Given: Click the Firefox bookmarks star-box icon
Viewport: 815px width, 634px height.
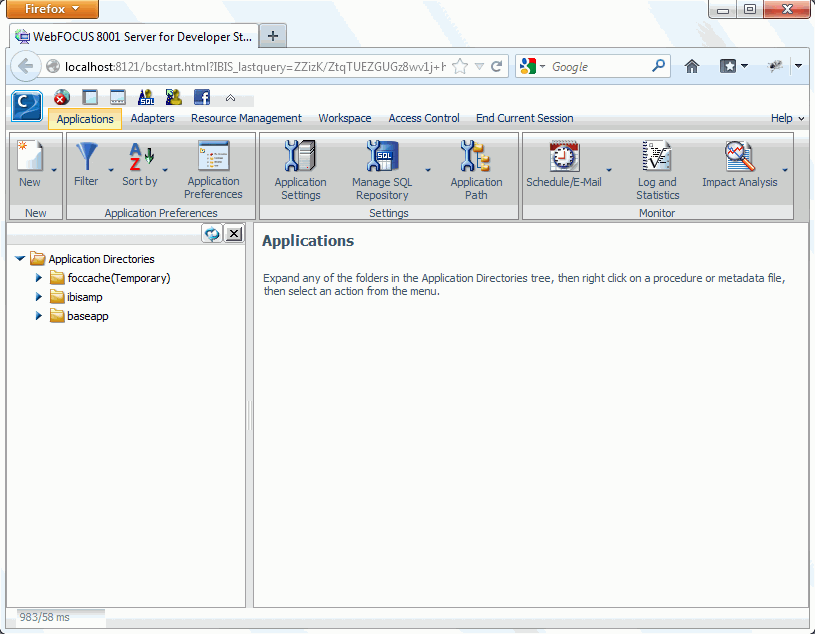Looking at the screenshot, I should click(728, 66).
